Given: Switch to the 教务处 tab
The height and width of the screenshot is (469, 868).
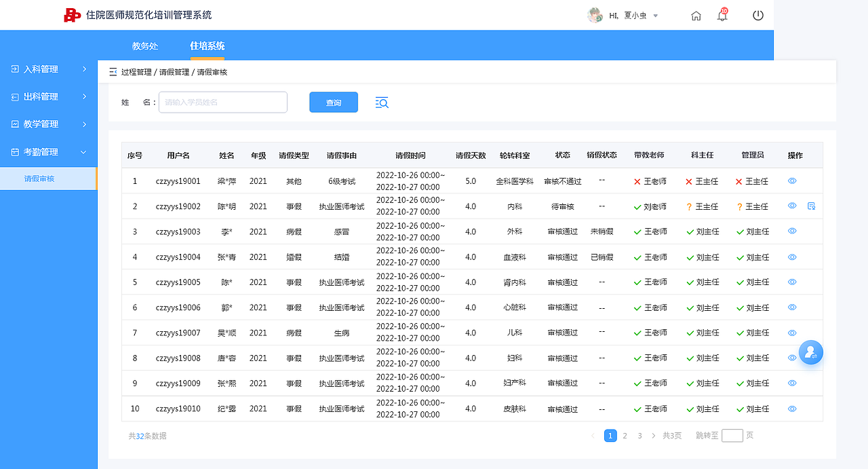Looking at the screenshot, I should pyautogui.click(x=144, y=46).
